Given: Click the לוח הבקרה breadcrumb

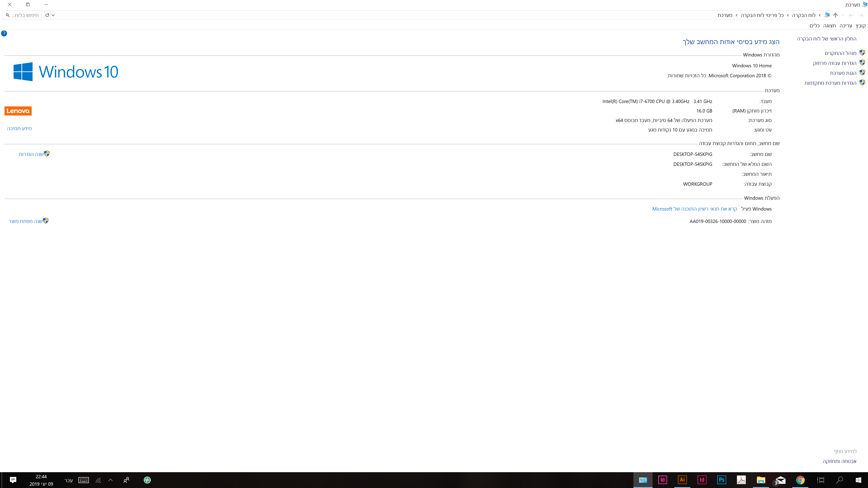Looking at the screenshot, I should coord(804,15).
